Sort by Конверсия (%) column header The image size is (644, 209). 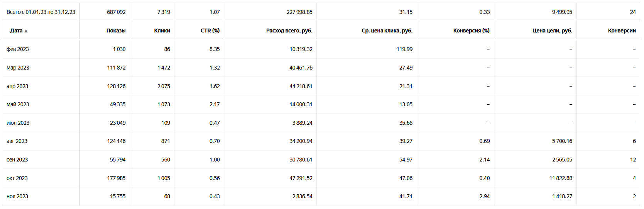(471, 31)
